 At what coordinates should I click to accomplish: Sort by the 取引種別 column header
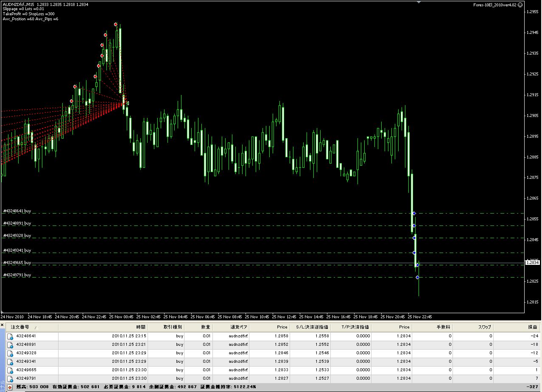167,327
